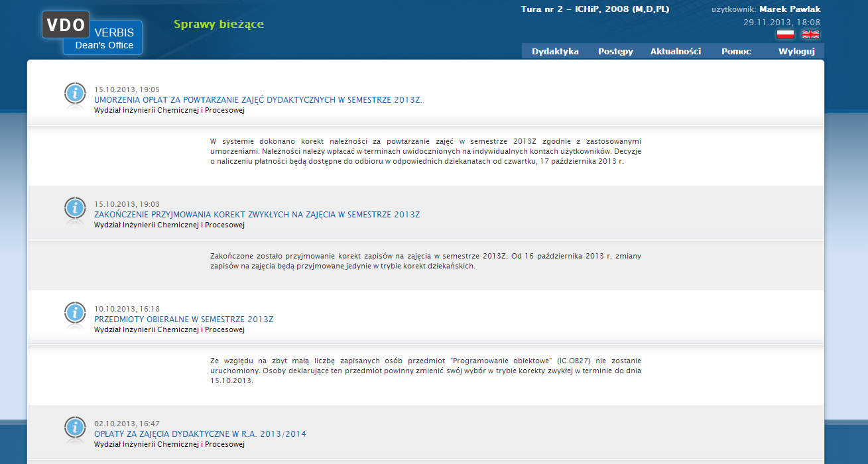This screenshot has height=464, width=868.
Task: Click the paragraph starting 'Ze względu na zbyt małą'
Action: (426, 371)
